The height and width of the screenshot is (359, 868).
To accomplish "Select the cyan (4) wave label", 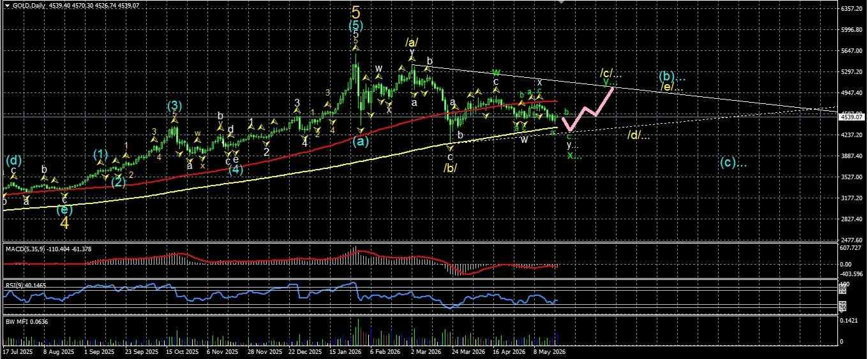I will click(236, 170).
